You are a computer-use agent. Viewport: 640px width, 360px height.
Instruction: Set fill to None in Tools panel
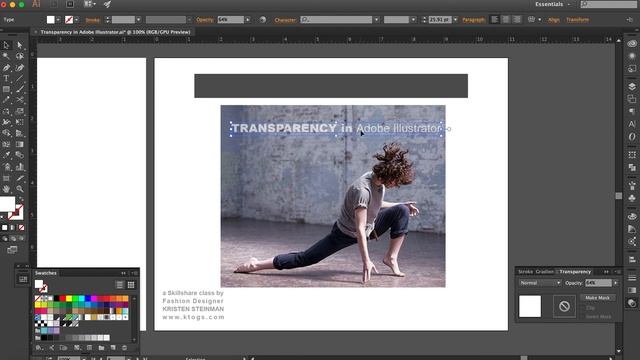[x=21, y=228]
